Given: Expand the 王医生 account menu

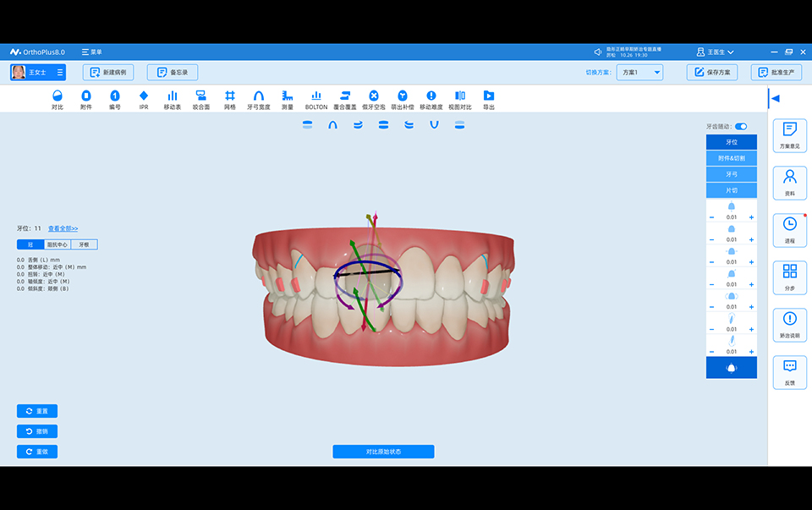Looking at the screenshot, I should click(x=715, y=52).
